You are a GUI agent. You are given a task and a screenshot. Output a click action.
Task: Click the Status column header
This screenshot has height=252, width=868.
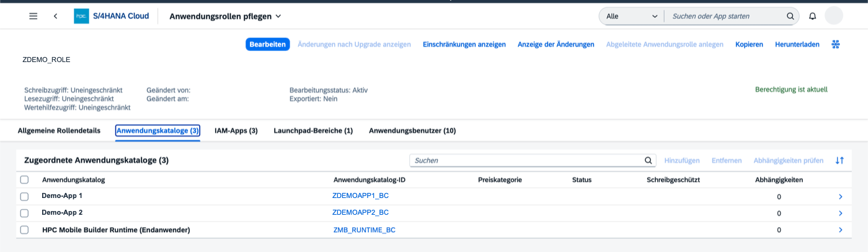[x=582, y=180]
